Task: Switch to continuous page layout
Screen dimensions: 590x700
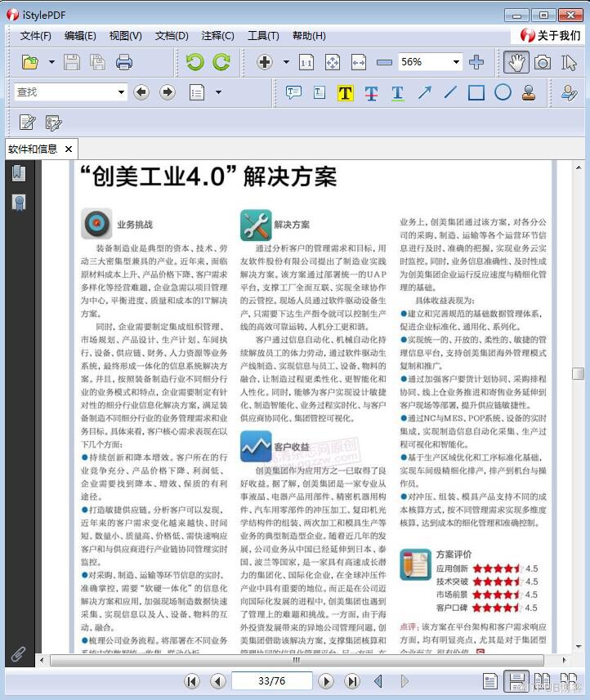Action: click(516, 682)
